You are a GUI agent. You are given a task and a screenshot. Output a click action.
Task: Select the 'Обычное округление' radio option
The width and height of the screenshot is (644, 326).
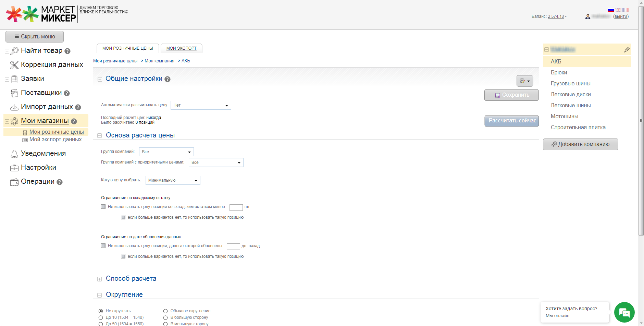tap(165, 311)
